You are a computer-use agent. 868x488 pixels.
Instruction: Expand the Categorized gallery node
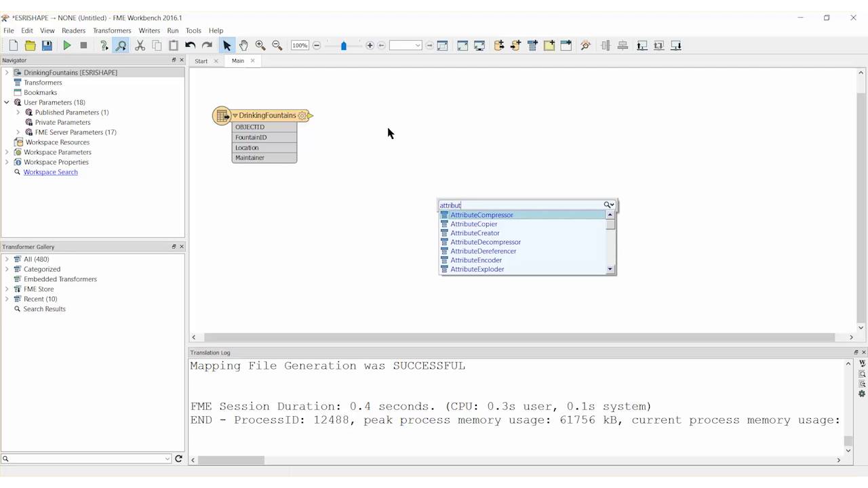click(x=7, y=269)
